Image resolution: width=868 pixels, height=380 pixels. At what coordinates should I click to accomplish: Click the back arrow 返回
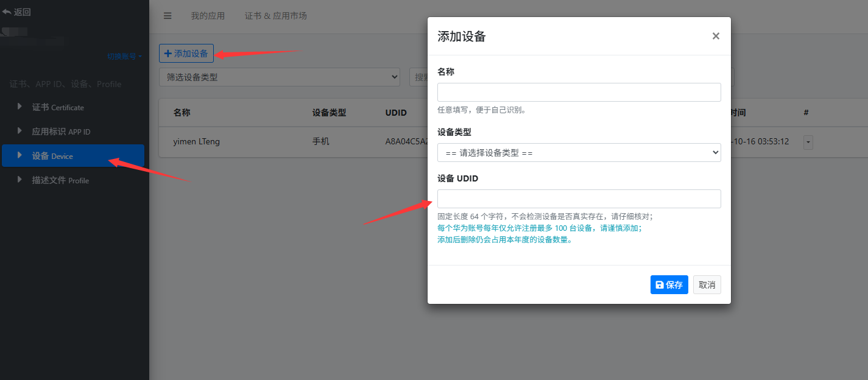16,12
